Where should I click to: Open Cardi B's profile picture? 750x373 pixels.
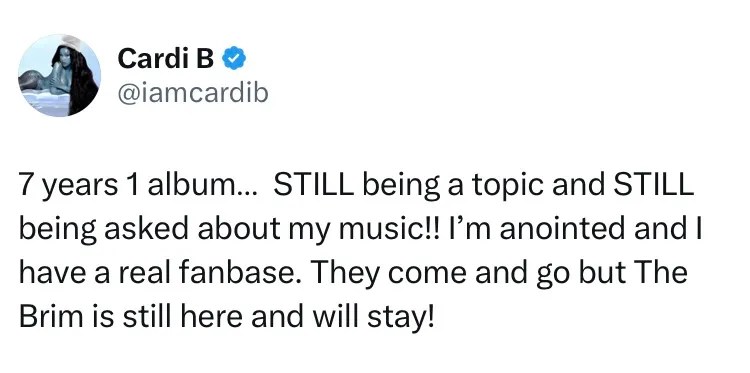point(59,75)
